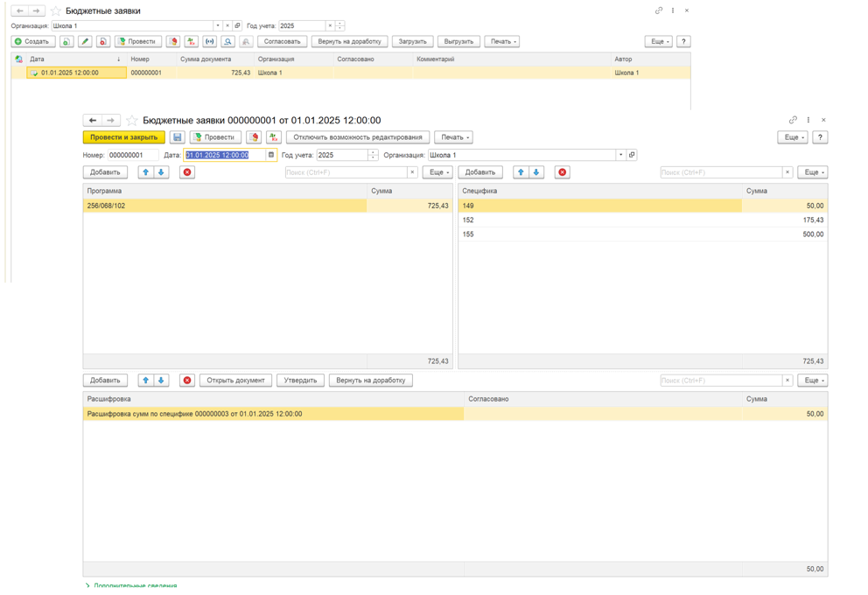
Task: Clear the Программа table search field
Action: [412, 172]
